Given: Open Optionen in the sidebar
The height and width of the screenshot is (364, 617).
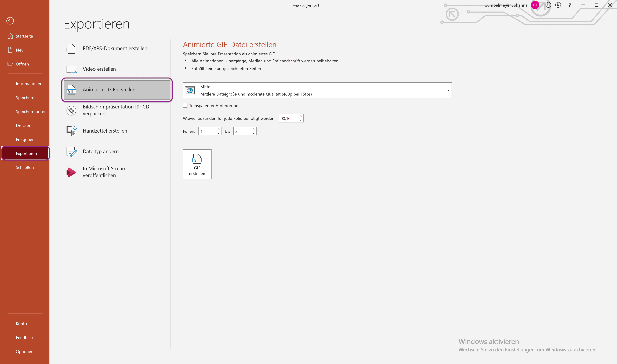Looking at the screenshot, I should (x=24, y=351).
